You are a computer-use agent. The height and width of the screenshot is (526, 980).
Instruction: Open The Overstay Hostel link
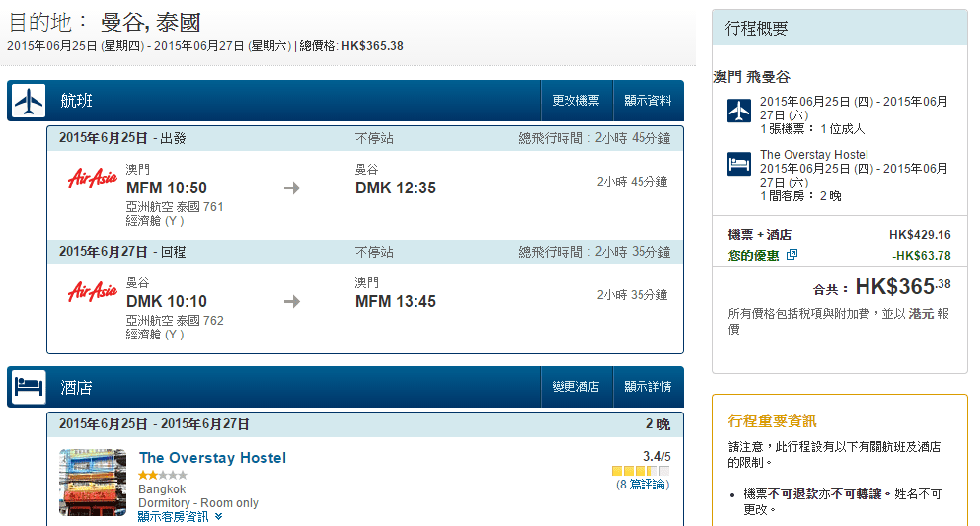point(212,458)
